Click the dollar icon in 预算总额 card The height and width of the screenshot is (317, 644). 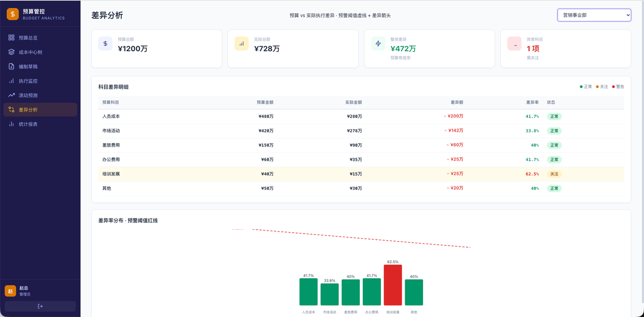tap(105, 44)
